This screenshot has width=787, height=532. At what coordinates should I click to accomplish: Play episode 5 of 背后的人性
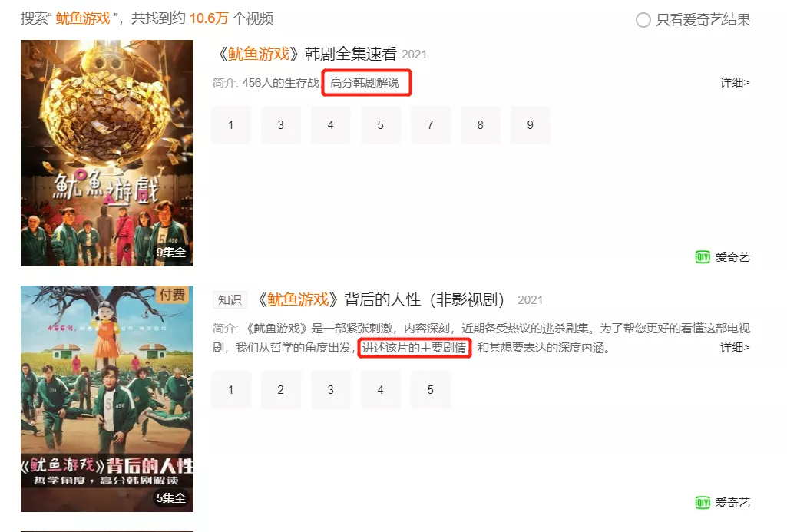tap(430, 390)
